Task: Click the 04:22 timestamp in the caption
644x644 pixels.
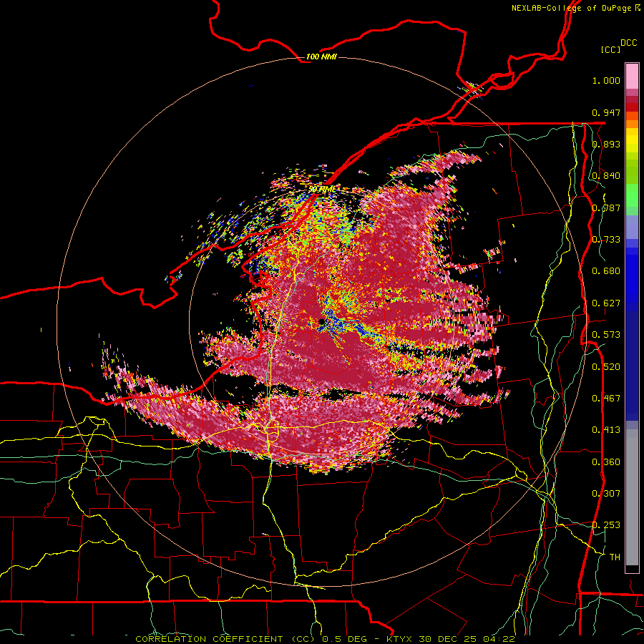Action: click(498, 639)
